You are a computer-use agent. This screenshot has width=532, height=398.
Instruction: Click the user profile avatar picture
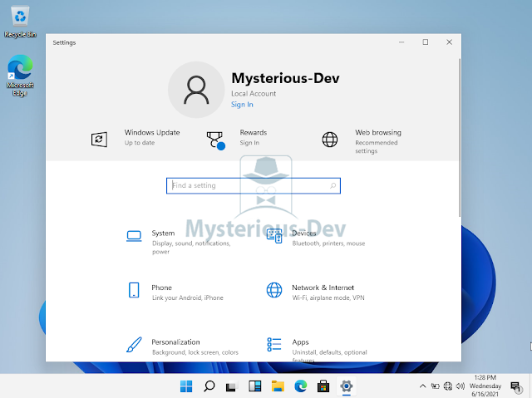[196, 90]
